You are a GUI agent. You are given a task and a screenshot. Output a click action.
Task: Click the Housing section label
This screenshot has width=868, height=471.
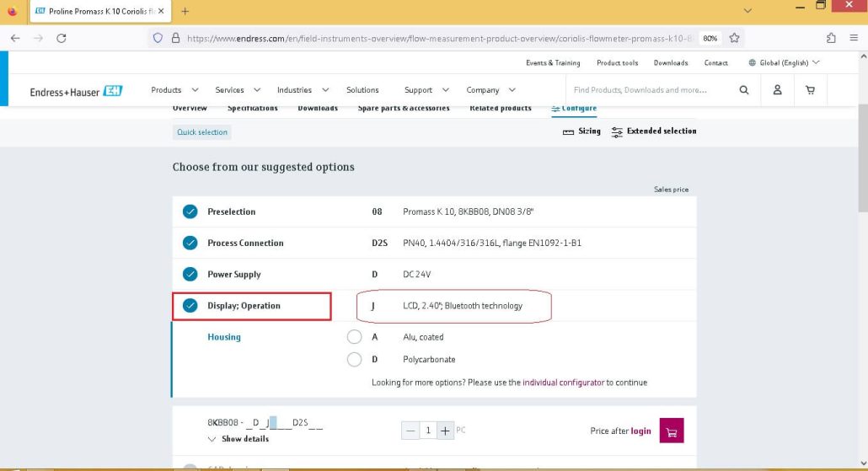click(224, 337)
